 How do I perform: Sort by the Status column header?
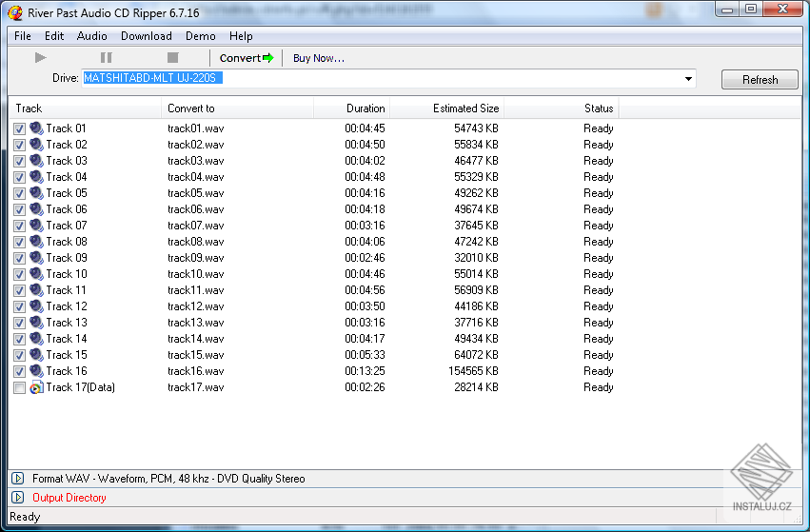(562, 108)
